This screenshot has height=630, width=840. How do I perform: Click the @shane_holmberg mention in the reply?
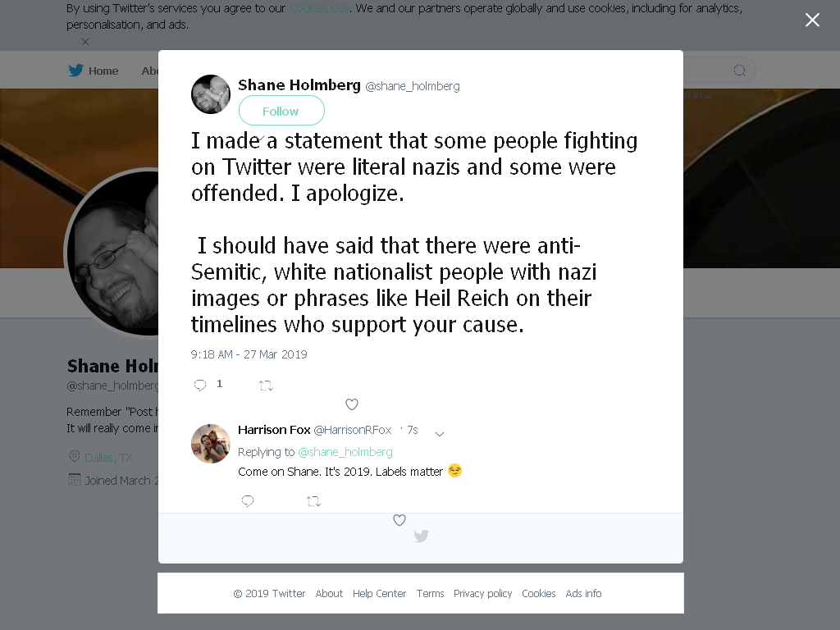345,452
